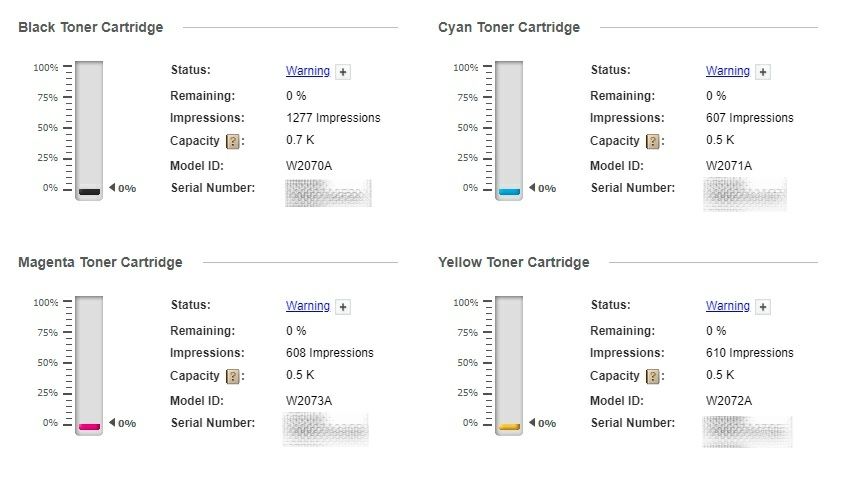Click the cyan toner level gauge
The width and height of the screenshot is (857, 480).
(509, 130)
